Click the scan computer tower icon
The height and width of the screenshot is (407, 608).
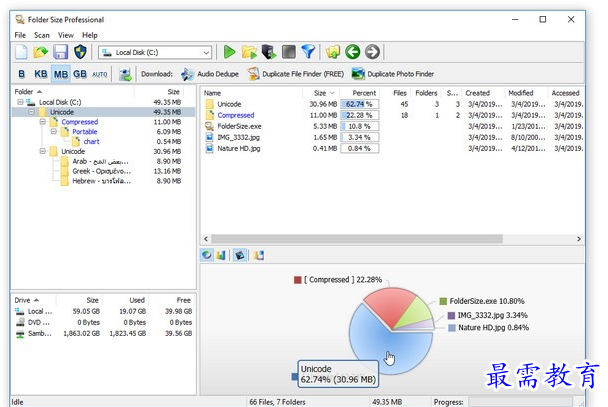tap(269, 52)
